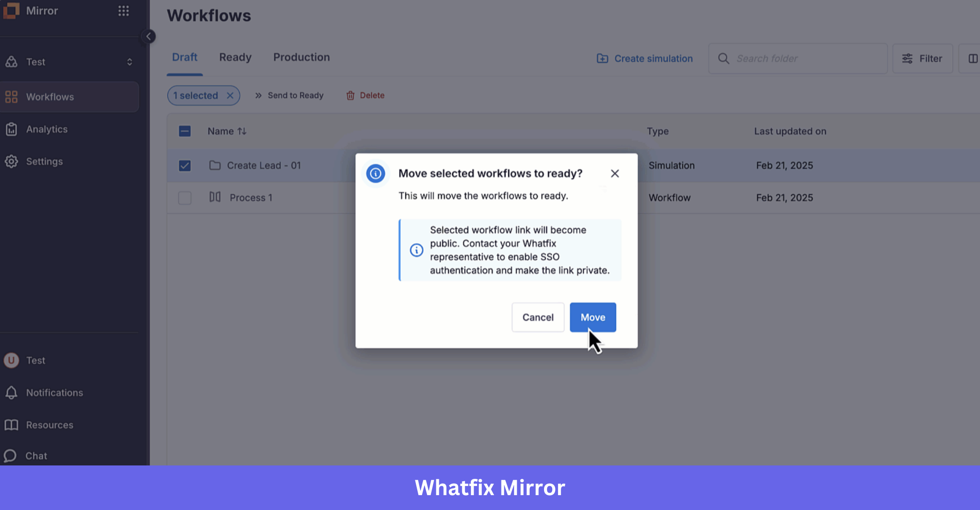Click the Test workspace triangle icon
This screenshot has width=980, height=510.
11,62
